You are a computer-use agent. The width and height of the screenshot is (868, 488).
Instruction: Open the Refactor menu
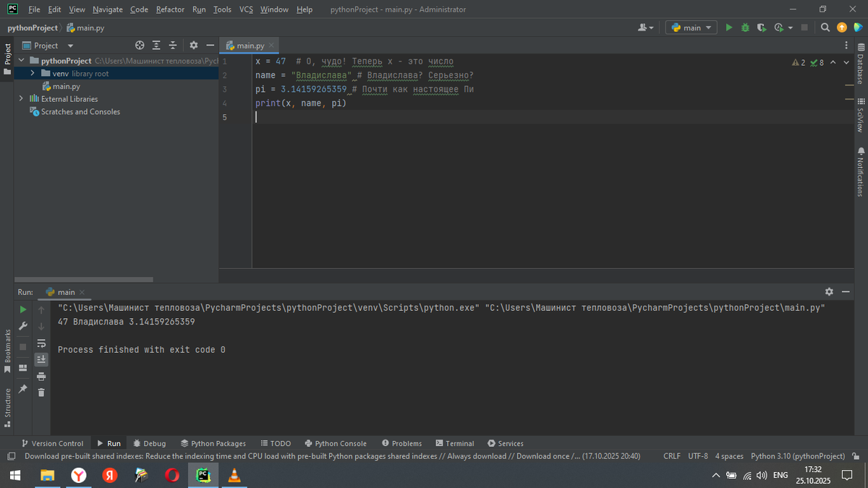[x=170, y=9]
